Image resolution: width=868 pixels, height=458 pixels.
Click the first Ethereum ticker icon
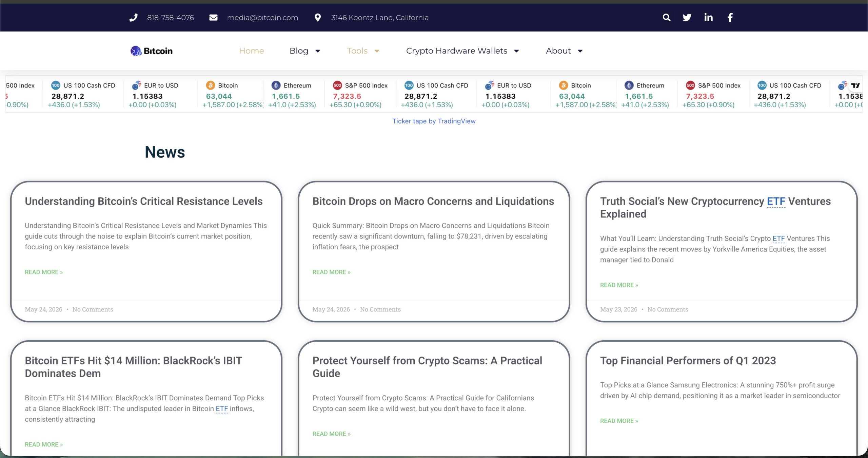point(276,85)
